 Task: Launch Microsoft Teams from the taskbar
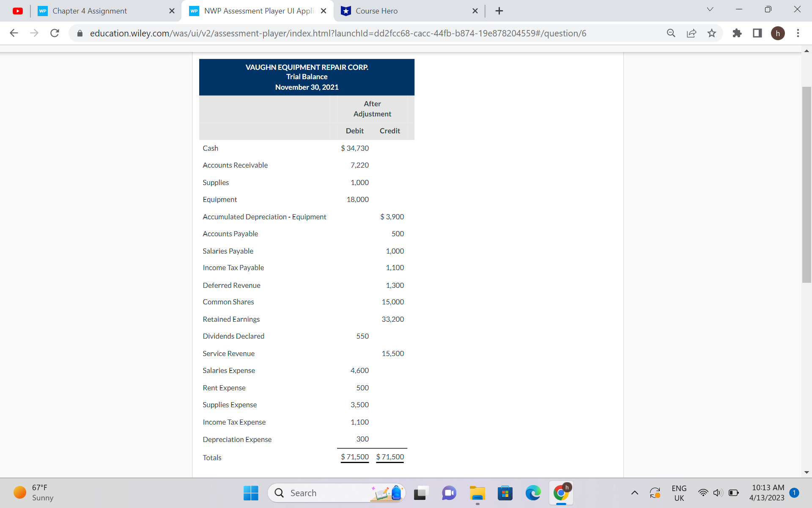tap(449, 493)
